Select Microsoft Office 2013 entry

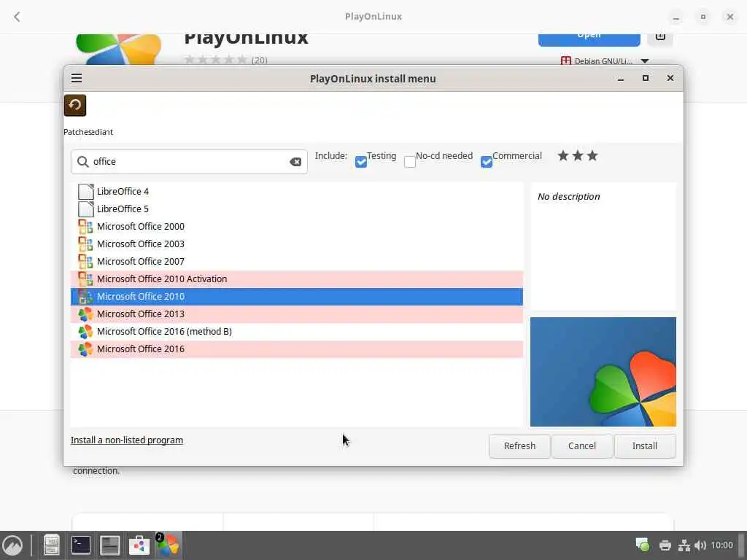click(x=297, y=314)
